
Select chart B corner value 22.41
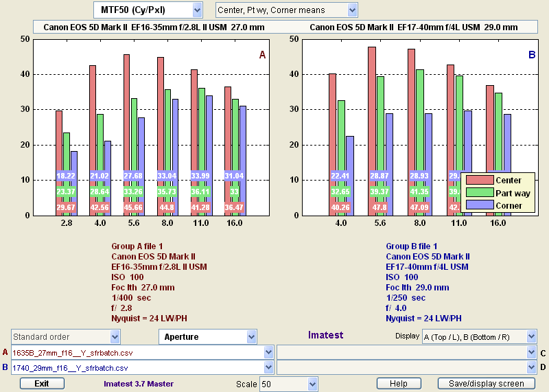click(340, 176)
